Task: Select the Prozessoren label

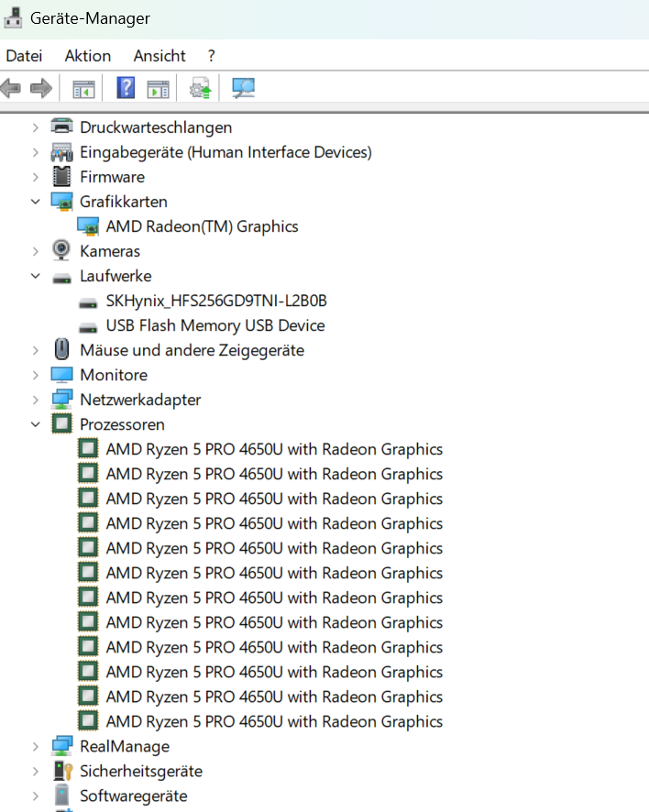Action: point(122,424)
